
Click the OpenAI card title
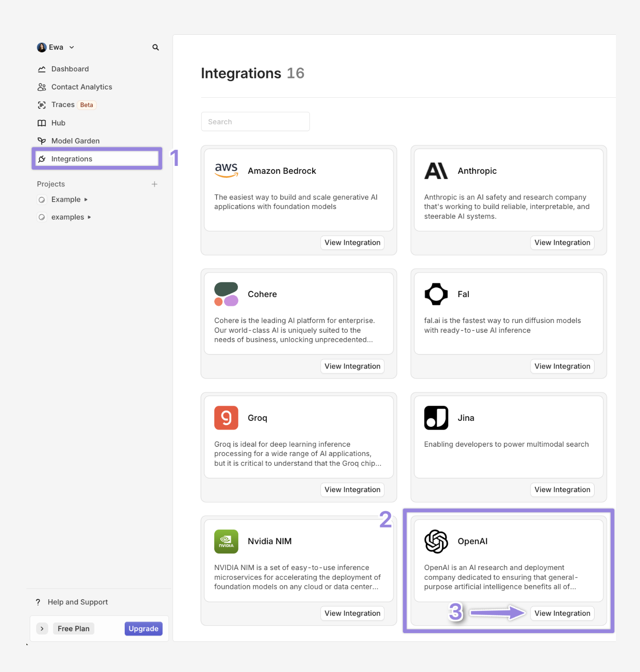473,541
